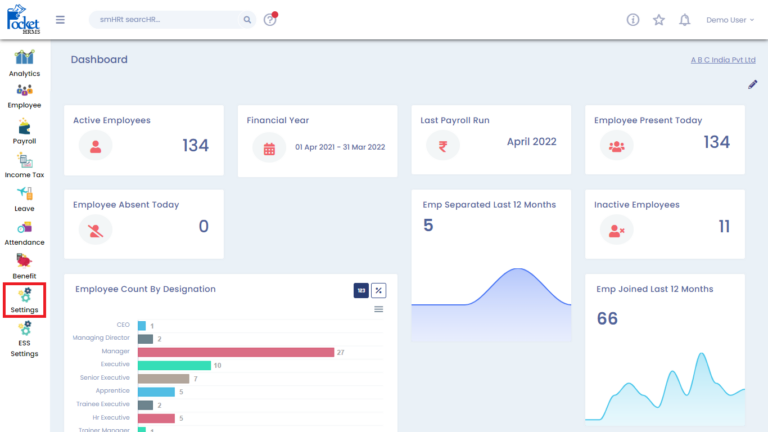This screenshot has width=768, height=432.
Task: Switch designation chart to number view
Action: click(360, 290)
